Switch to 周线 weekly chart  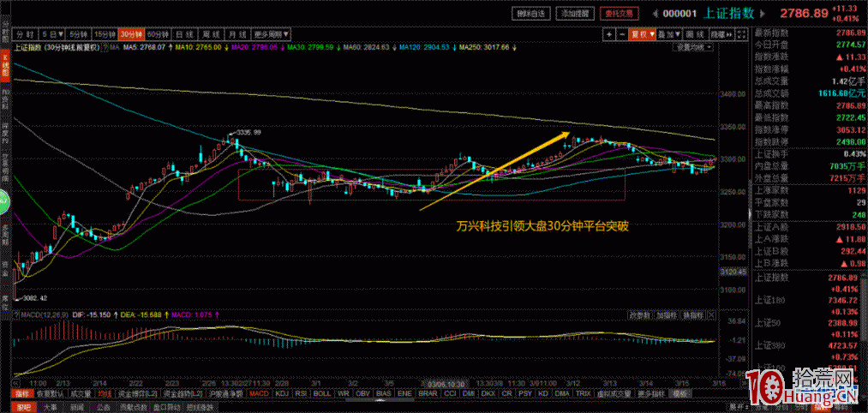click(213, 34)
